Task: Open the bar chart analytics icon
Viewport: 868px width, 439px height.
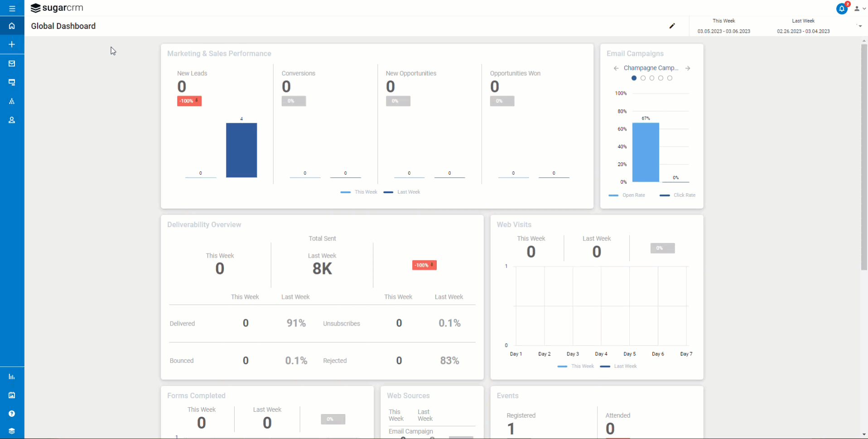Action: [12, 377]
